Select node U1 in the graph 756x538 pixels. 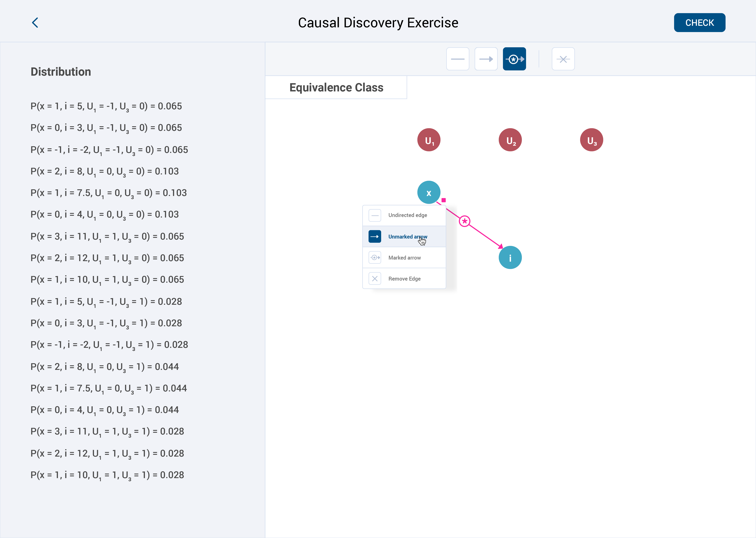pos(429,140)
